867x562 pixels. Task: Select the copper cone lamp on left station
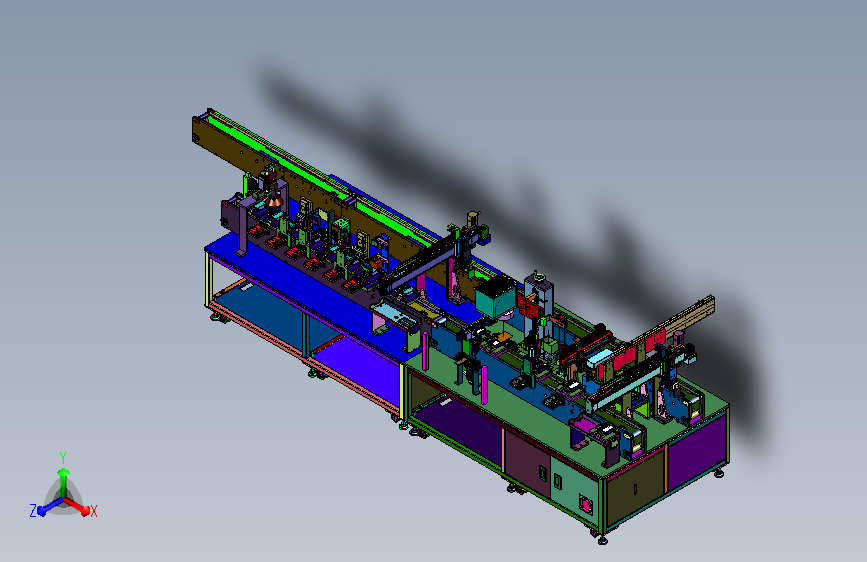tap(274, 201)
